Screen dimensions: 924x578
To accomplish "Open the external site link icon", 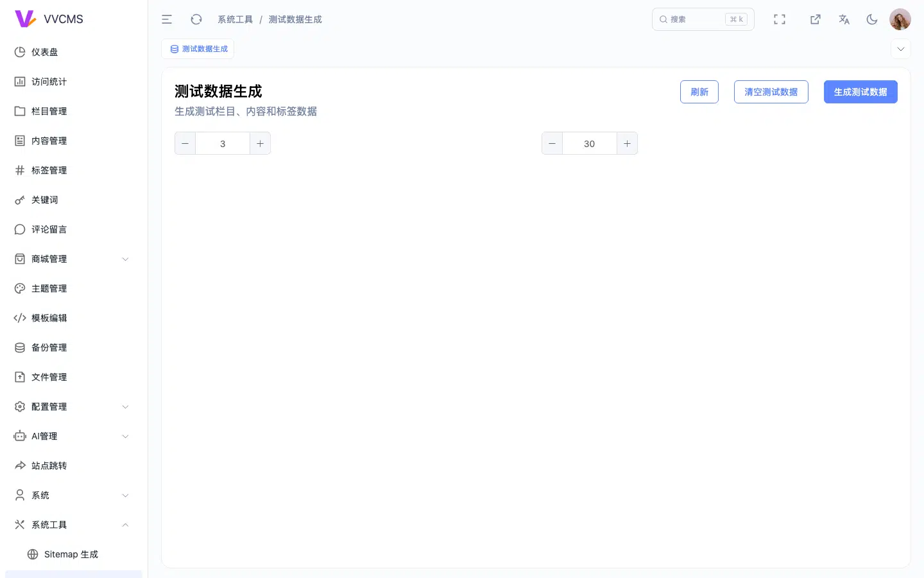I will coord(816,19).
